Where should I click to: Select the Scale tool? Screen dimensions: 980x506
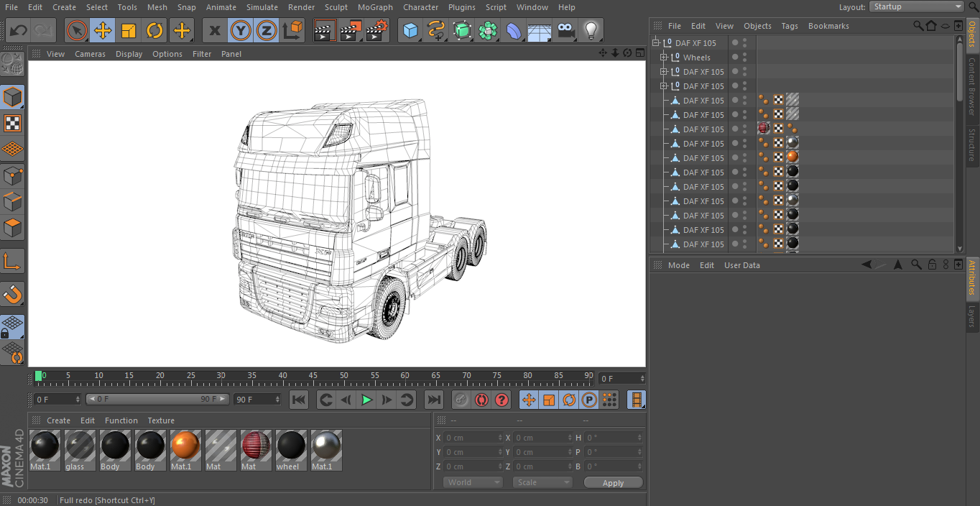[129, 31]
